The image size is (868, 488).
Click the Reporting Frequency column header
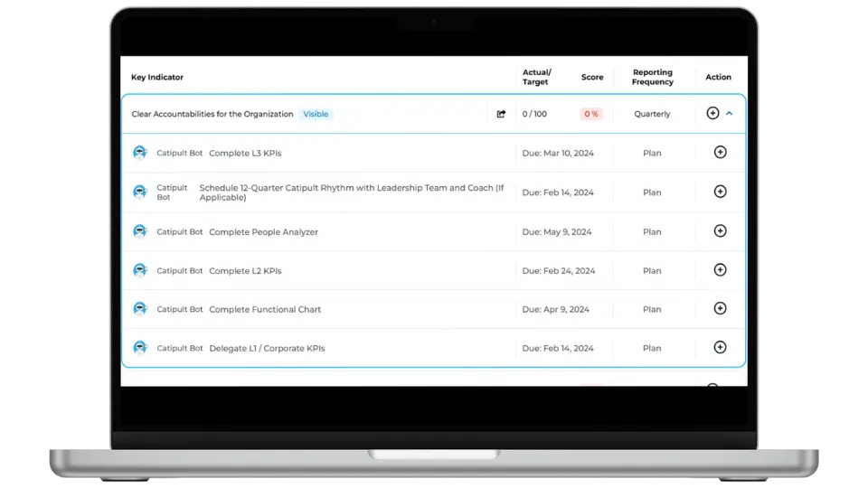(x=652, y=77)
